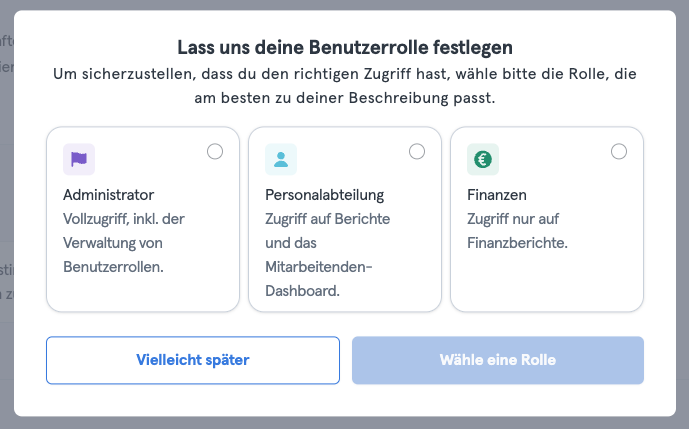Click the dialog heading Lass uns deine Benutzerrolle festlegen
The height and width of the screenshot is (429, 689).
pos(345,47)
